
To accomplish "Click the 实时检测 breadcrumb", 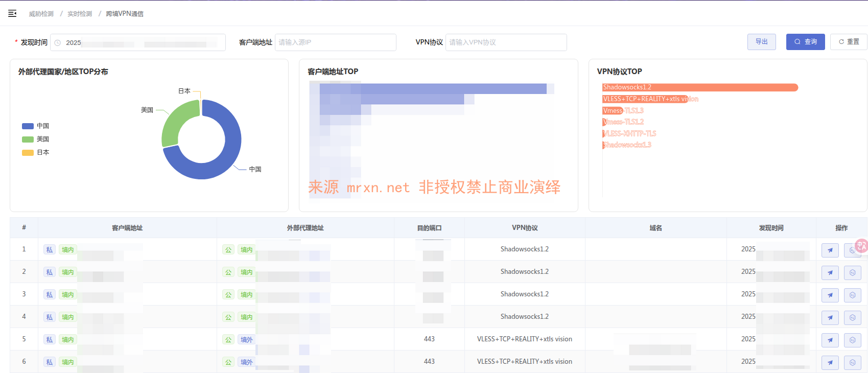I will [x=80, y=14].
